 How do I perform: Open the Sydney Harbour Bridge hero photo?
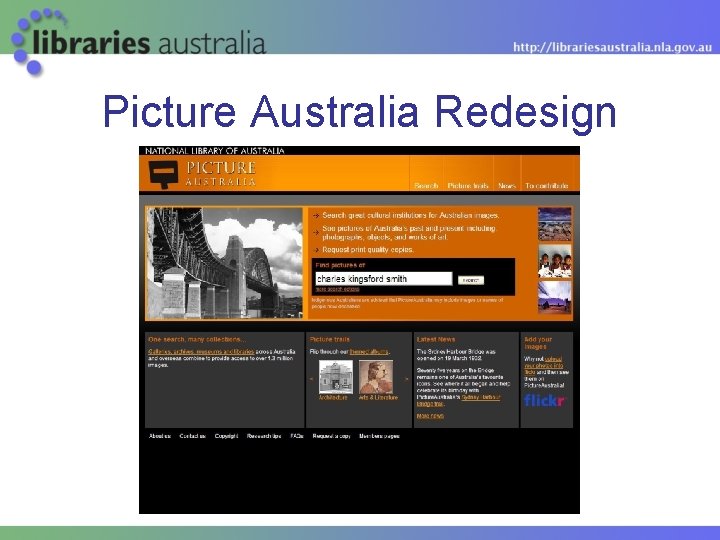[224, 263]
